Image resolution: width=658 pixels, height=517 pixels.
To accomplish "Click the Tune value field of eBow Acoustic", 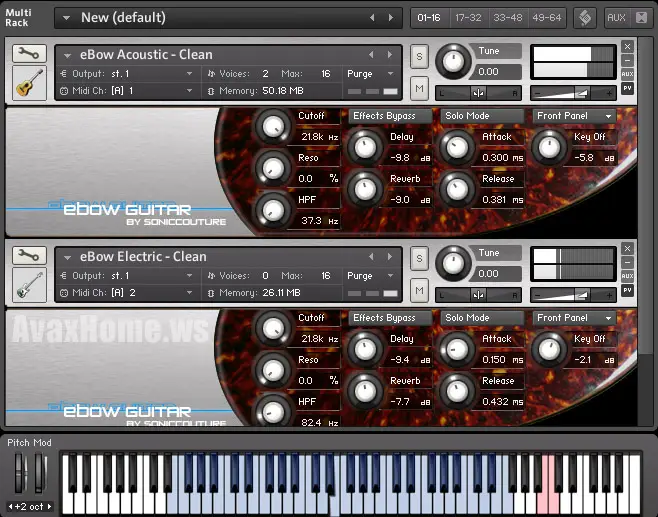I will (x=498, y=72).
